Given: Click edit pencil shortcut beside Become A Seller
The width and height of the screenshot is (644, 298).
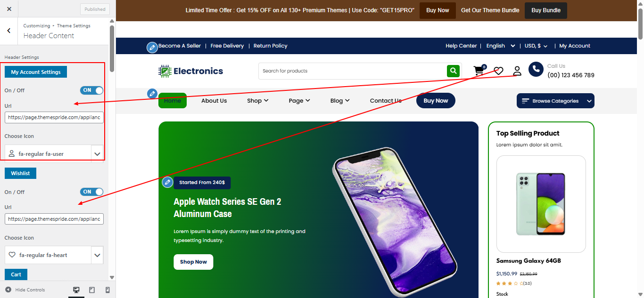Looking at the screenshot, I should tap(152, 47).
